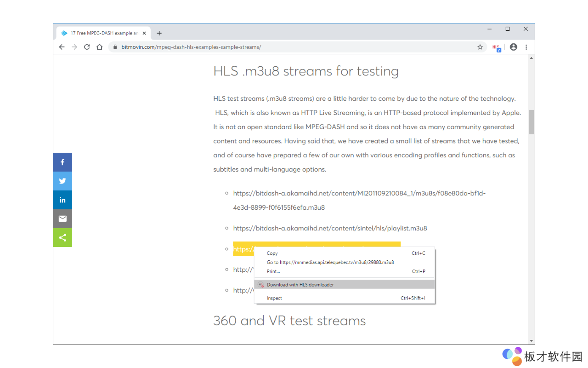Go to the browser home page
The width and height of the screenshot is (588, 368).
click(x=99, y=47)
